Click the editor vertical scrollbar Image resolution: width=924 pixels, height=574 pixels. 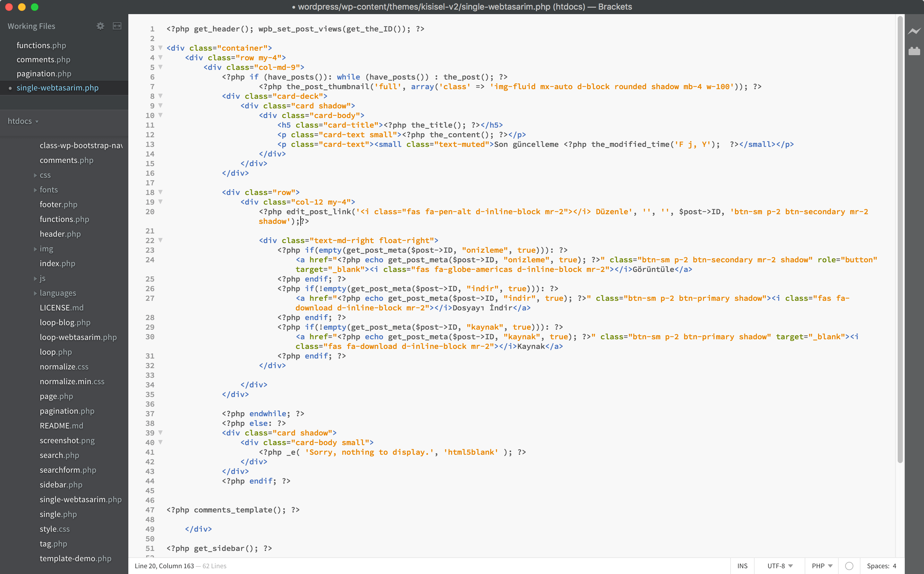tap(900, 239)
